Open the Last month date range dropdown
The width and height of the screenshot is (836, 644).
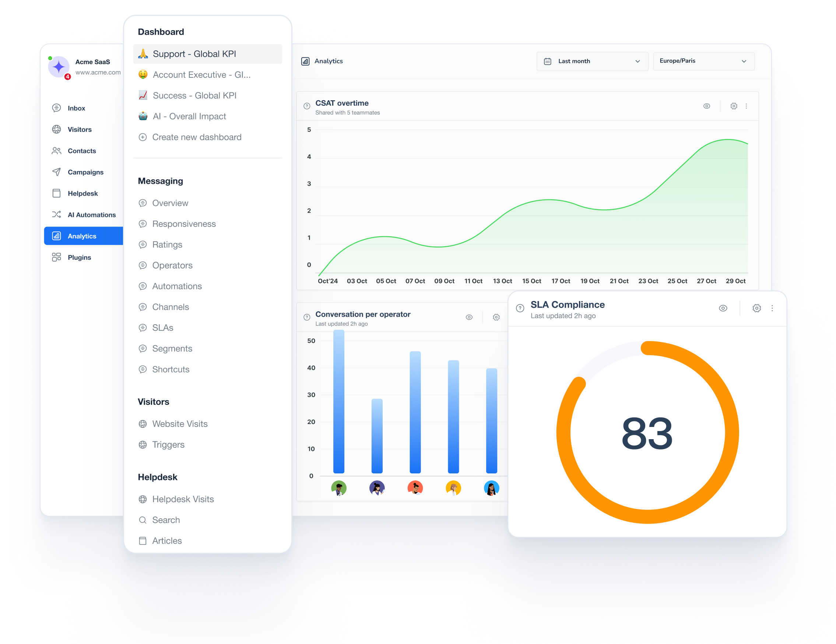[x=592, y=61]
